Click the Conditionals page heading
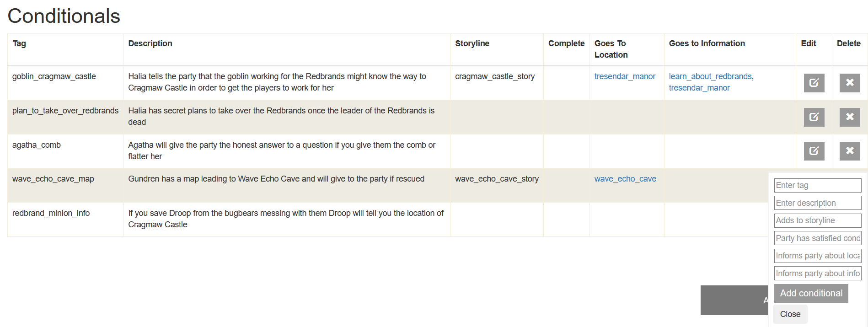This screenshot has height=327, width=868. [64, 16]
